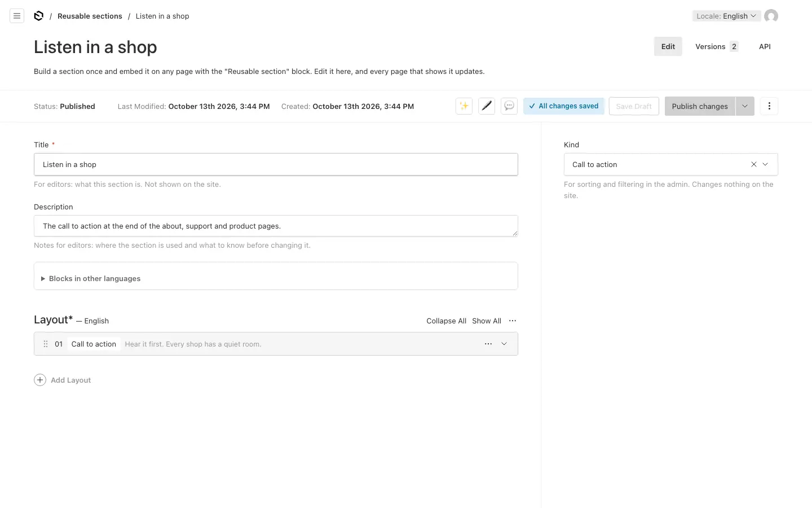Open the Layout section three-dot menu
Image resolution: width=812 pixels, height=508 pixels.
[x=513, y=321]
